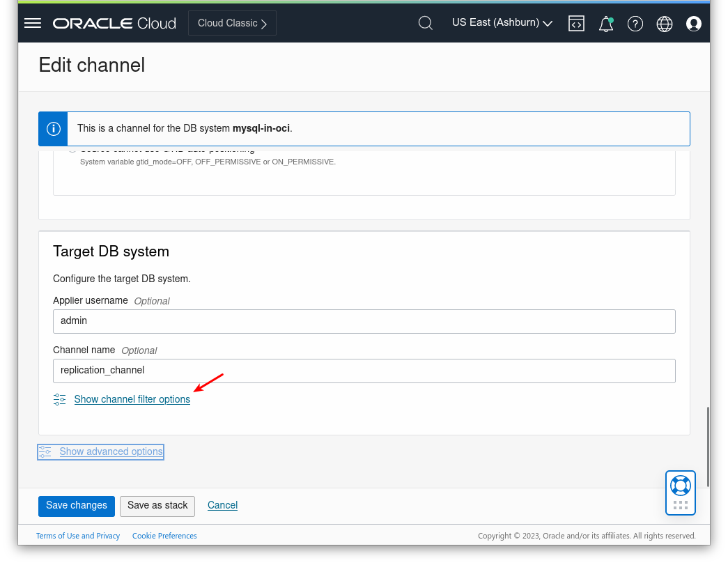Click the support widget grip dots
This screenshot has height=565, width=728.
[681, 505]
